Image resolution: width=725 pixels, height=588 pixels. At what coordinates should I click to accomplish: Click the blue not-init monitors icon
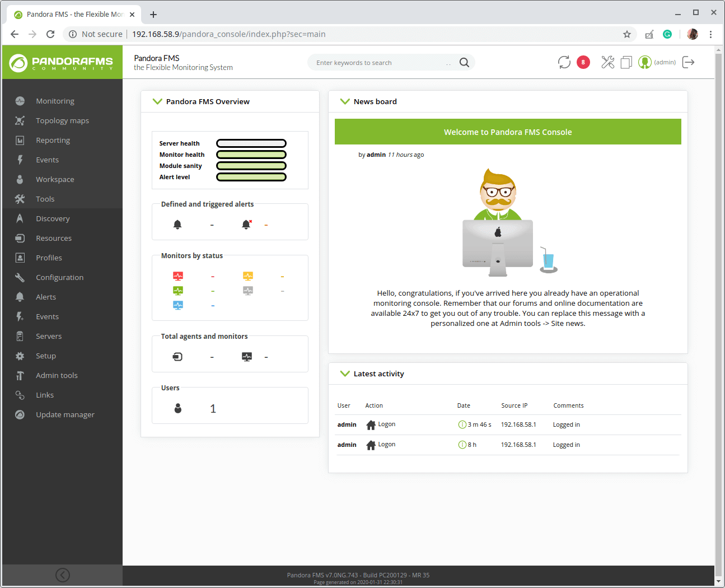click(x=178, y=305)
